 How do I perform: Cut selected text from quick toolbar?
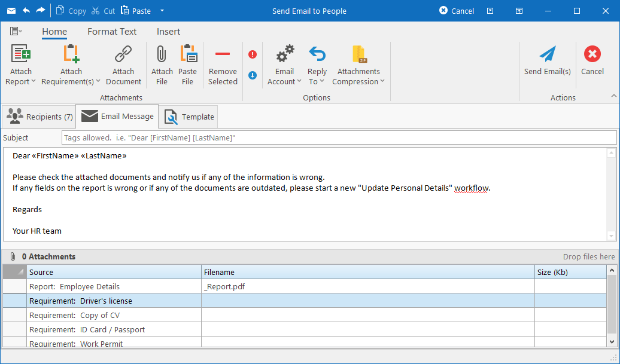pos(103,11)
